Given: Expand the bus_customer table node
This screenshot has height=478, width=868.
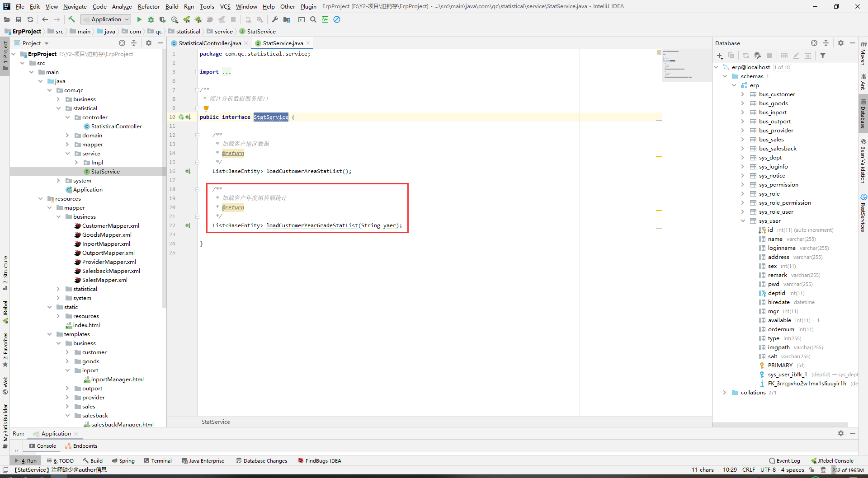Looking at the screenshot, I should (743, 94).
